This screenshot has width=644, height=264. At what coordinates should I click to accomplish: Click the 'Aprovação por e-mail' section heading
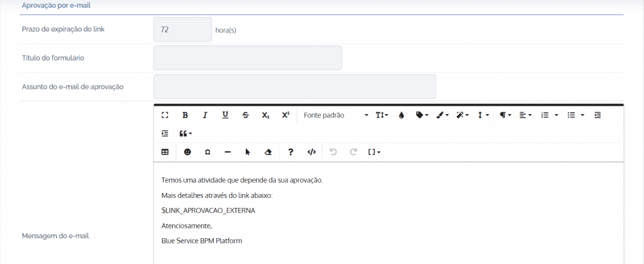(56, 6)
